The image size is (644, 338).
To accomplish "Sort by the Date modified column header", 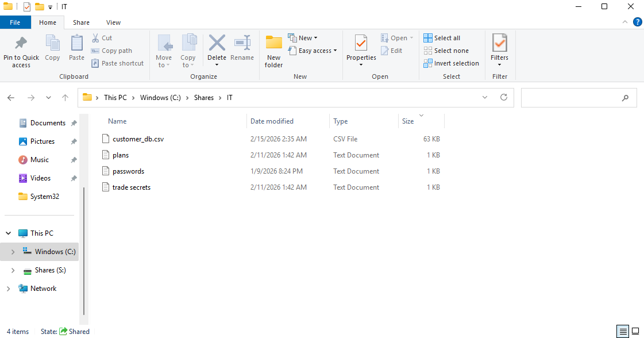I will pos(272,121).
